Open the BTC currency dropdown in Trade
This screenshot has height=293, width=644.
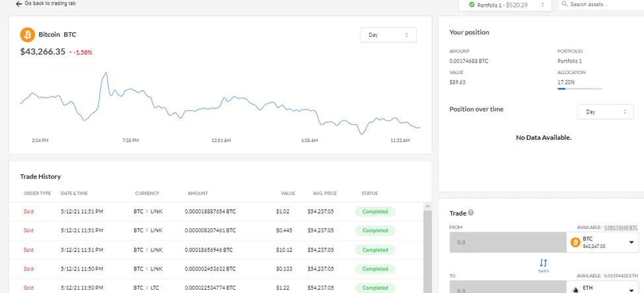click(602, 243)
